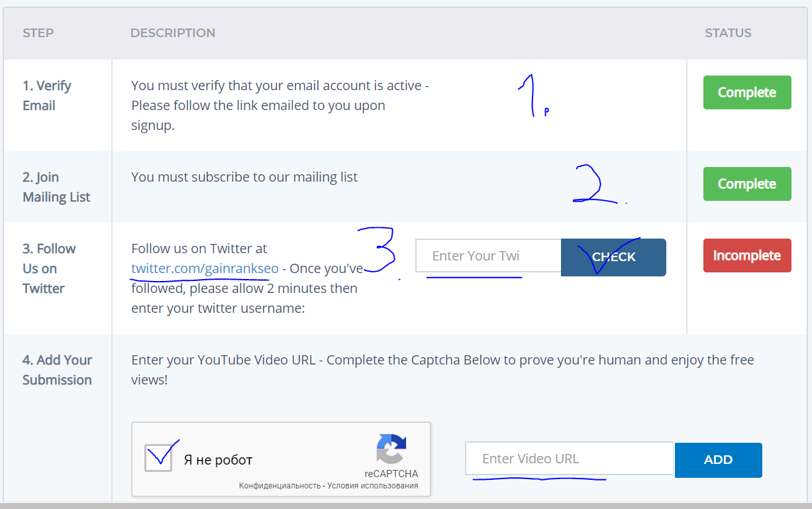
Task: Check the "Я не робот" reCAPTCHA checkbox
Action: (158, 457)
